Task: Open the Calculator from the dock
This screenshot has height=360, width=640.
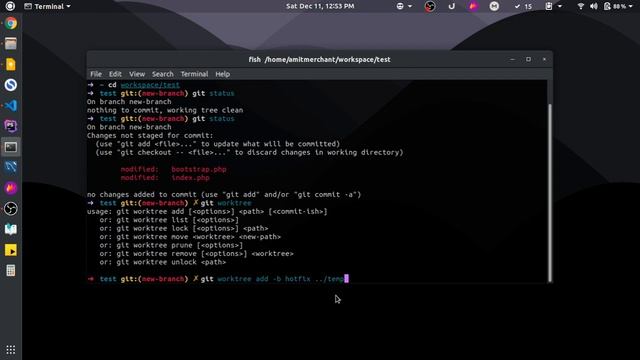Action: click(11, 271)
